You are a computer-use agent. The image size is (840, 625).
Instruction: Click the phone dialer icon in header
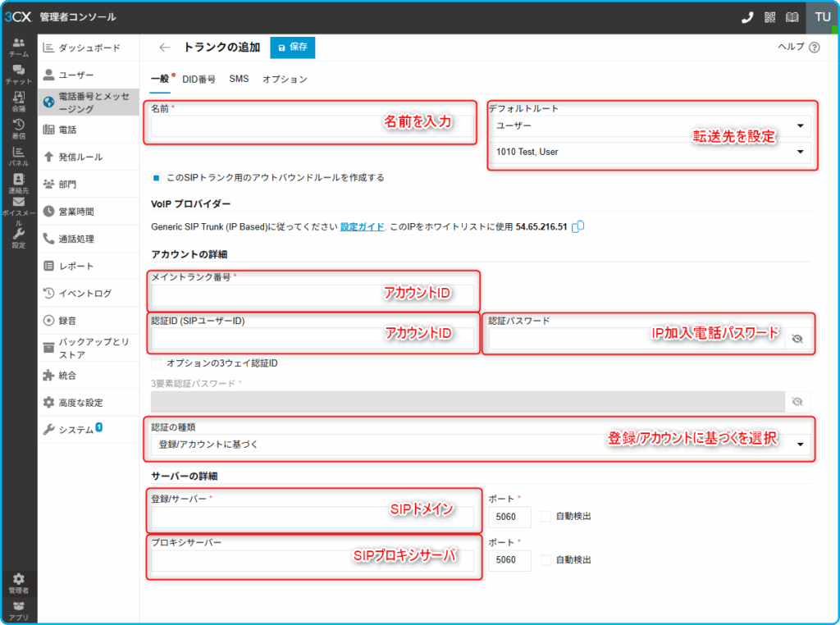pyautogui.click(x=746, y=17)
